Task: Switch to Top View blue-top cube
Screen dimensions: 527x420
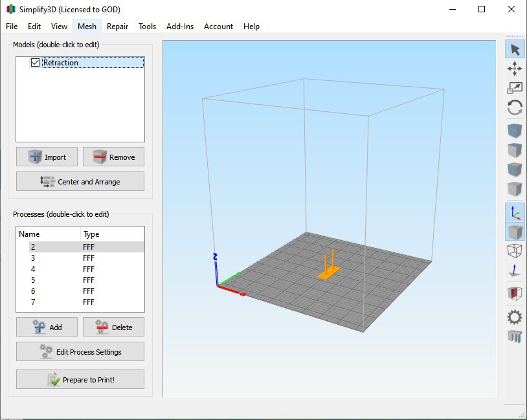Action: [x=515, y=150]
